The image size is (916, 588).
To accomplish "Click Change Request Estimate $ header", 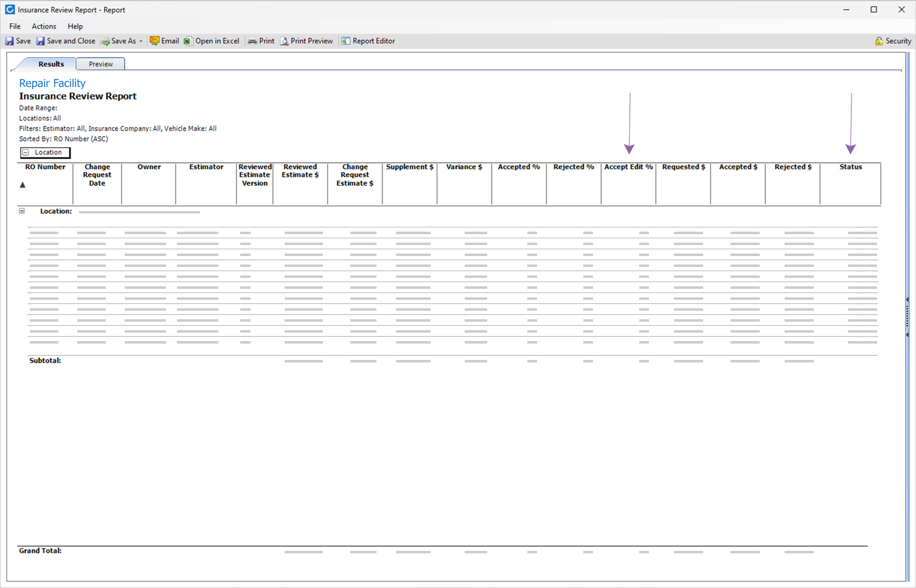I will 355,175.
